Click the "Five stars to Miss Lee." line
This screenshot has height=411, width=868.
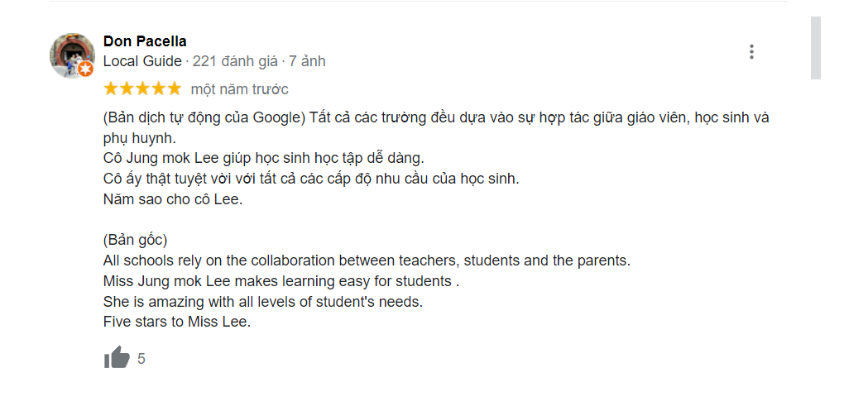click(x=176, y=322)
